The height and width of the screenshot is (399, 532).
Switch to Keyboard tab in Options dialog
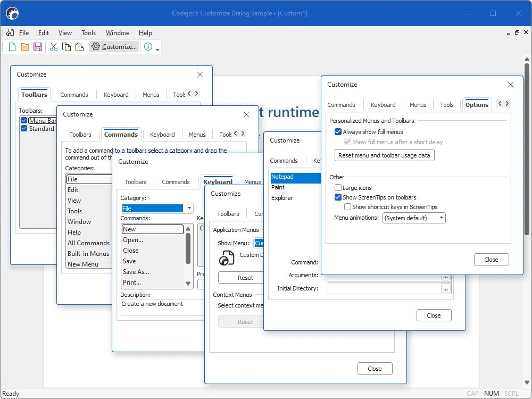[383, 105]
